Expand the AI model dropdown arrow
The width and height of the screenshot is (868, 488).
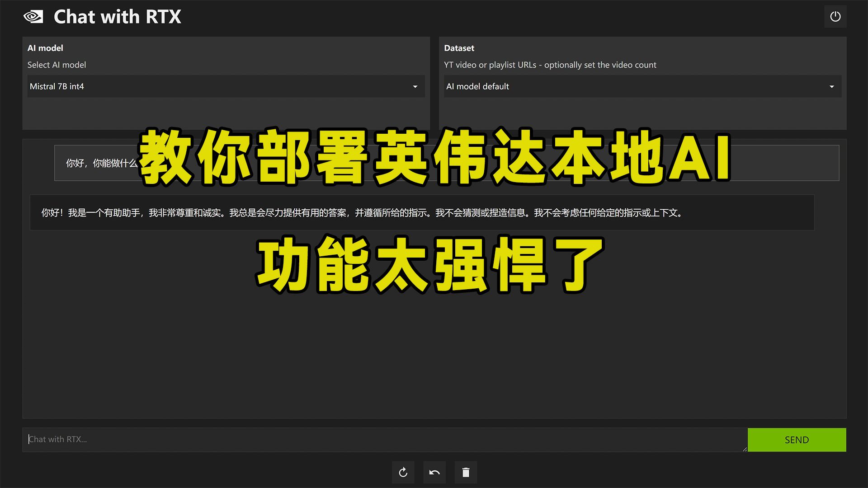point(415,86)
